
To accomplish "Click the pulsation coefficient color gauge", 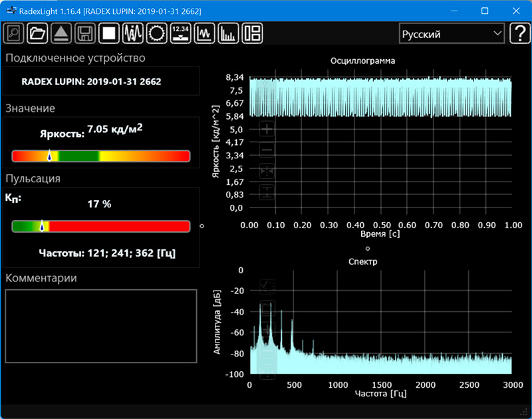I will tap(101, 227).
